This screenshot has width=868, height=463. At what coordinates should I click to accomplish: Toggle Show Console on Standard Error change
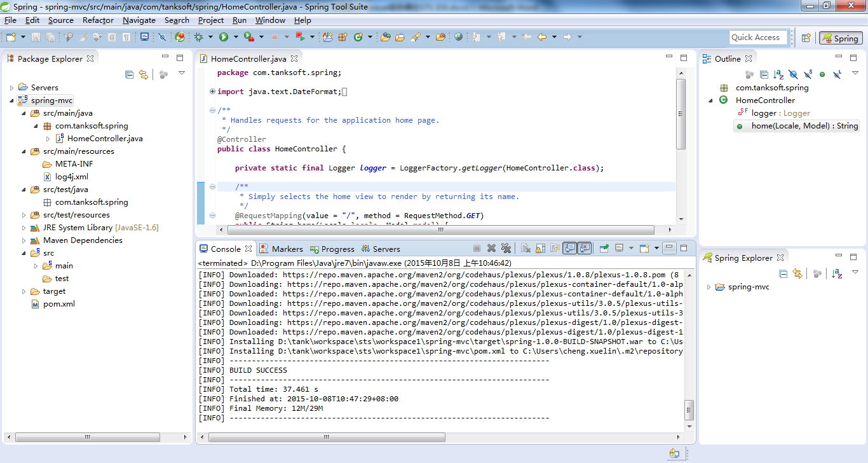tap(585, 248)
